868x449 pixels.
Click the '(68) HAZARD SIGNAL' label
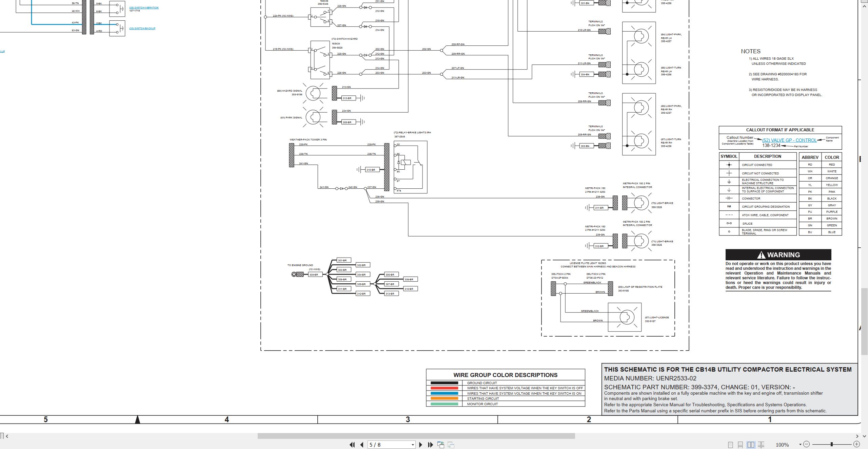coord(290,91)
